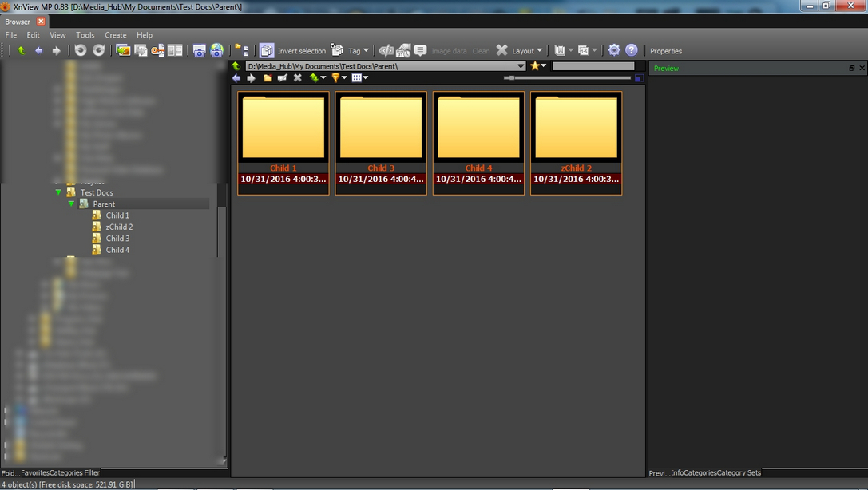Image resolution: width=868 pixels, height=490 pixels.
Task: Collapse the Parent folder in tree
Action: (x=71, y=204)
